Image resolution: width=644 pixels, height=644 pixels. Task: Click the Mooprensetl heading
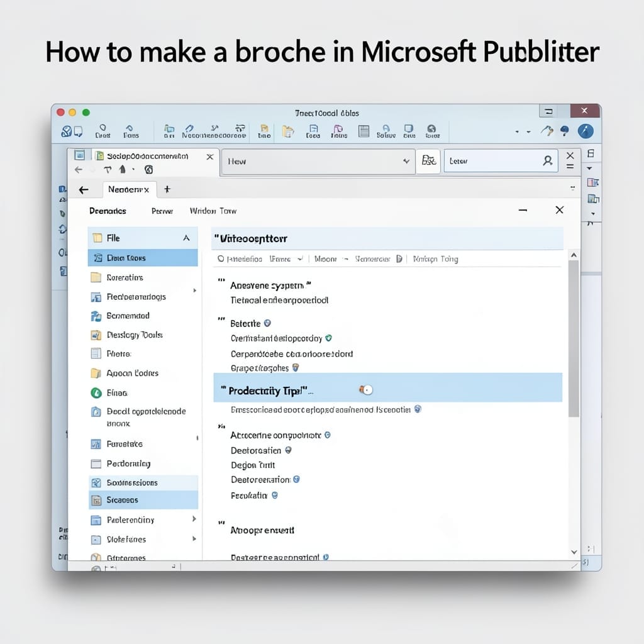coord(262,530)
